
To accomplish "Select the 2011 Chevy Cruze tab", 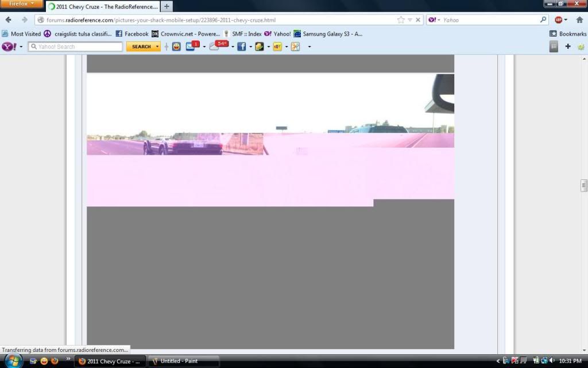I will (102, 6).
